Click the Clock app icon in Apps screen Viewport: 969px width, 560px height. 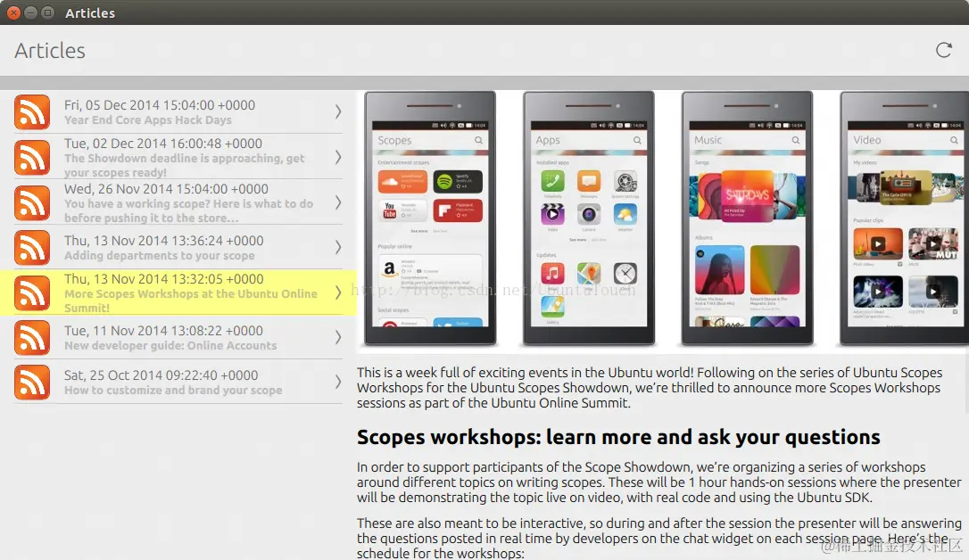coord(625,273)
